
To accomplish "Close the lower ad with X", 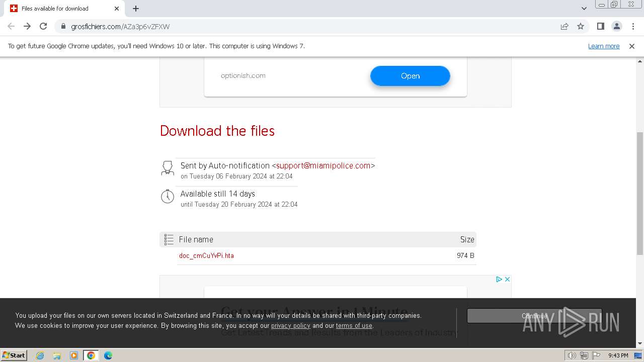I will pyautogui.click(x=507, y=279).
